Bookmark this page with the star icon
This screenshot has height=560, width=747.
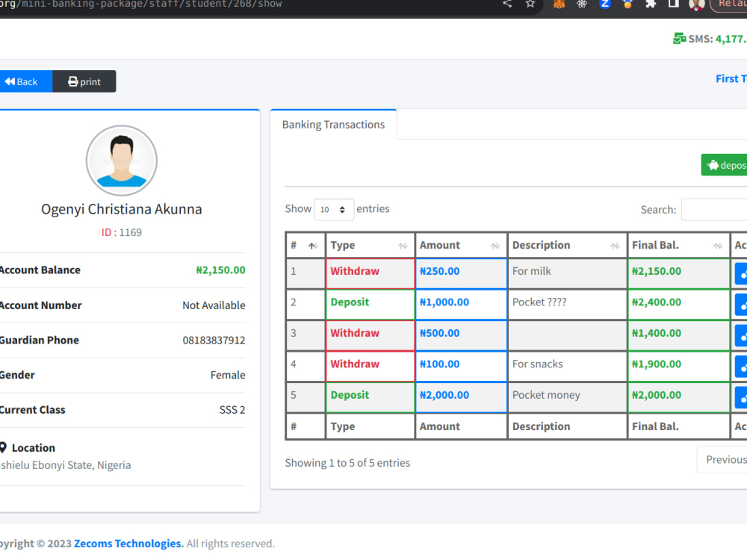[530, 4]
